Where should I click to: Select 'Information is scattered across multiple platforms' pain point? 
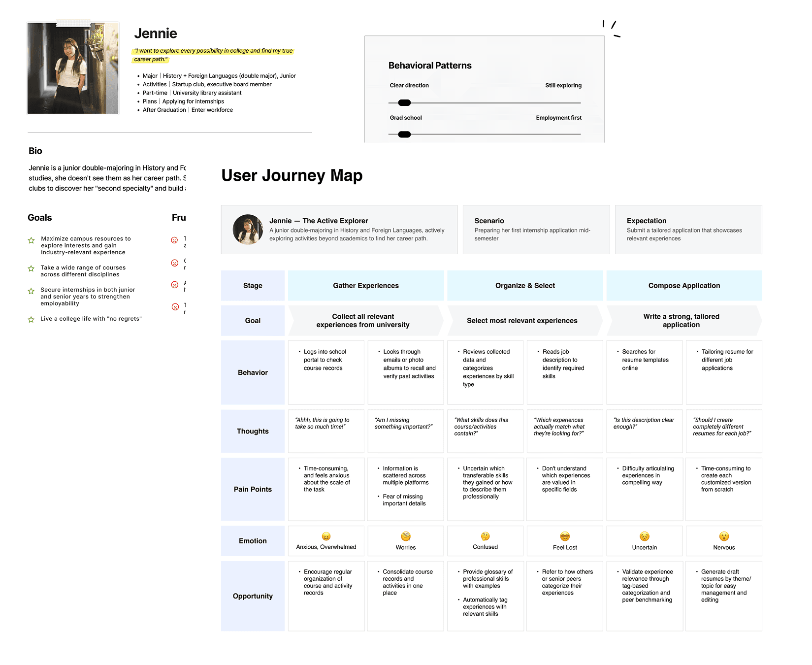406,475
